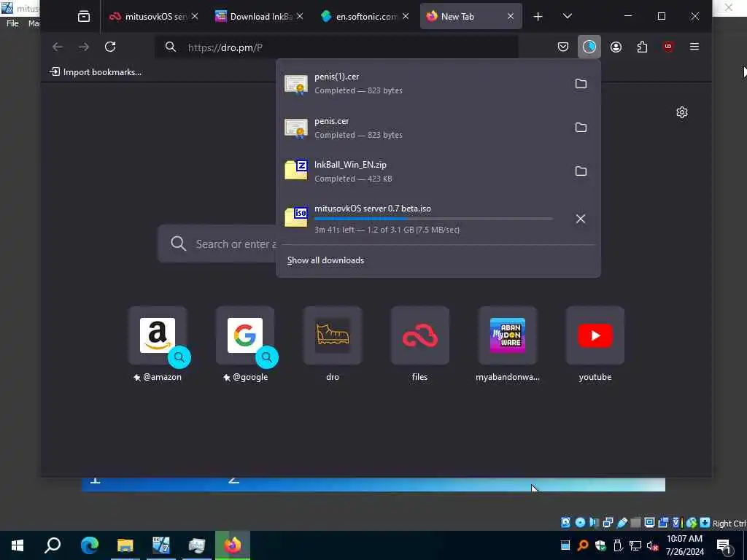Open the Pocket save icon
The height and width of the screenshot is (560, 747).
563,47
